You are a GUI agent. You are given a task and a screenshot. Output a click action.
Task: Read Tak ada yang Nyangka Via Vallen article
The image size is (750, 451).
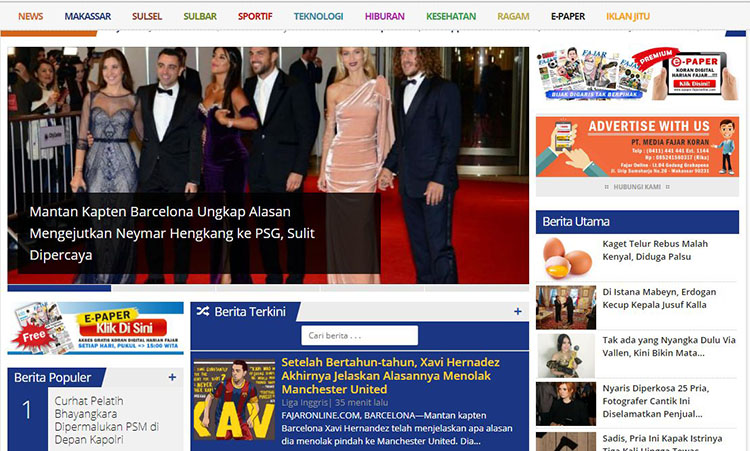[x=669, y=347]
